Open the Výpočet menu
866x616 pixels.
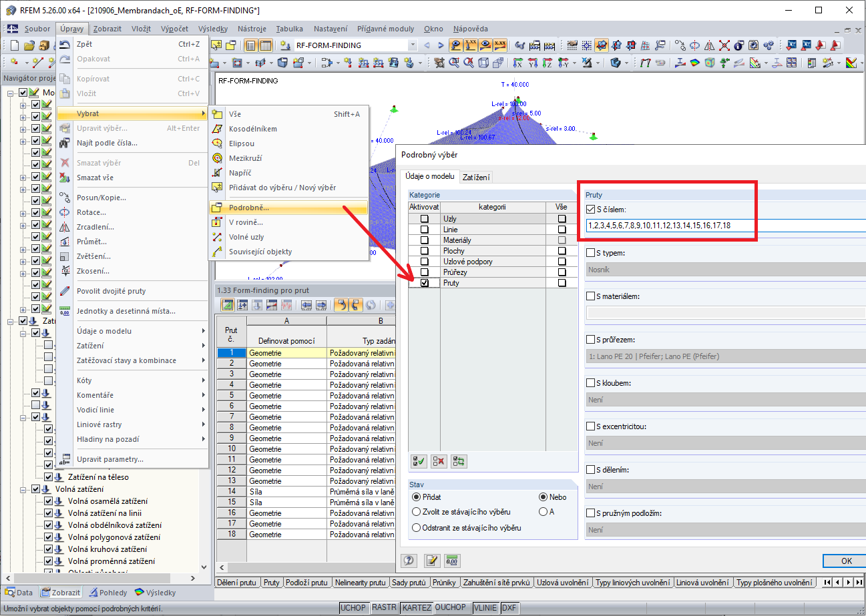pyautogui.click(x=175, y=29)
